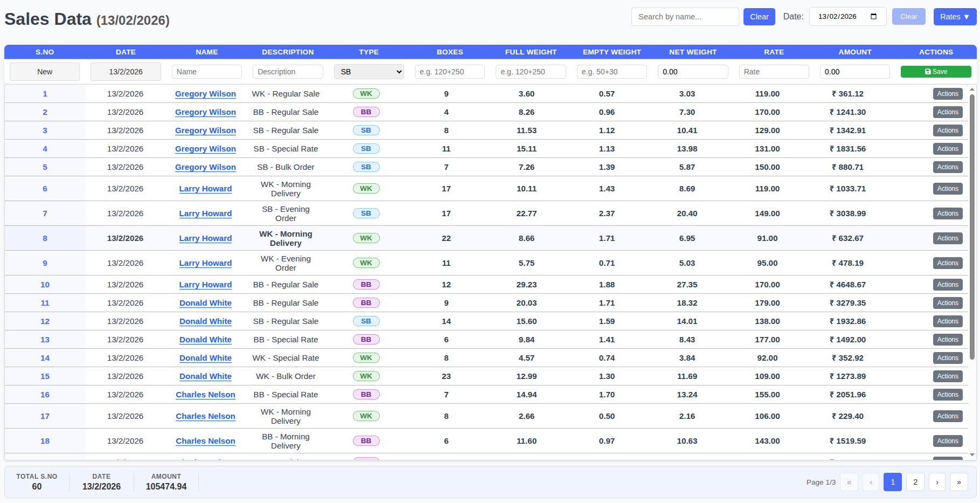Open Actions for row 6 Larry Howard
The height and width of the screenshot is (503, 980).
948,189
